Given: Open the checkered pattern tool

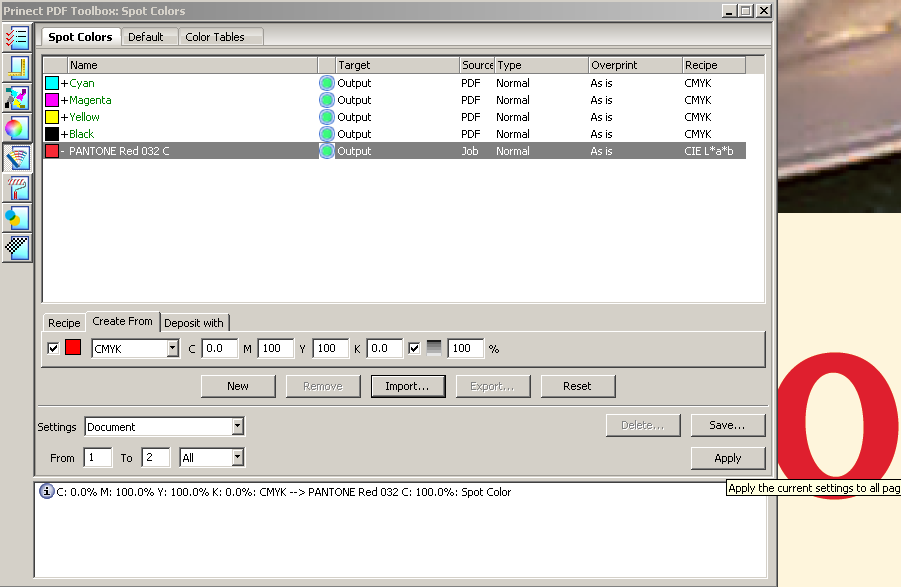Looking at the screenshot, I should pyautogui.click(x=17, y=248).
